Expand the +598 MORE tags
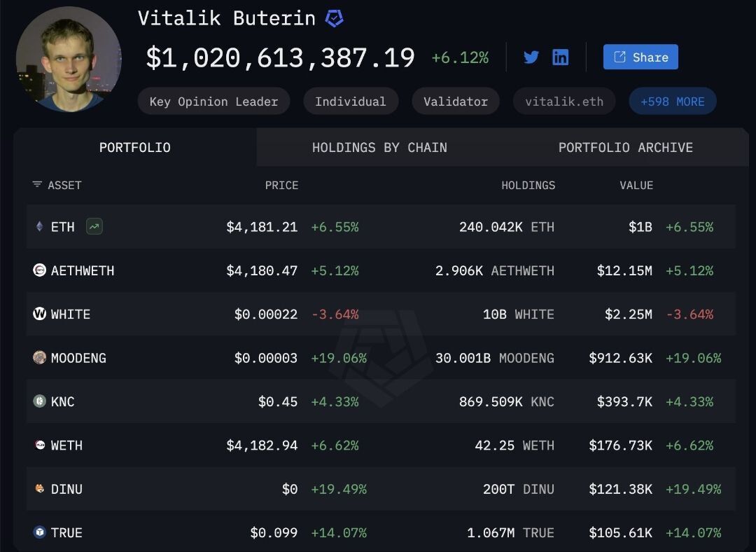The width and height of the screenshot is (756, 552). pyautogui.click(x=673, y=102)
